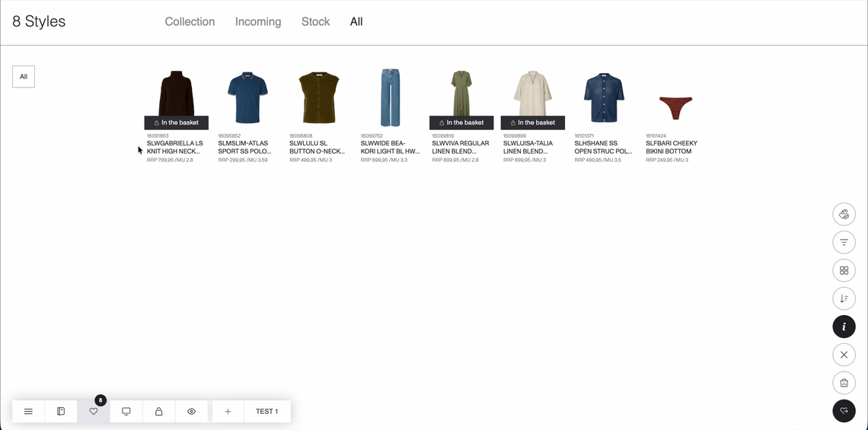
Task: Toggle the product info display button
Action: point(844,326)
